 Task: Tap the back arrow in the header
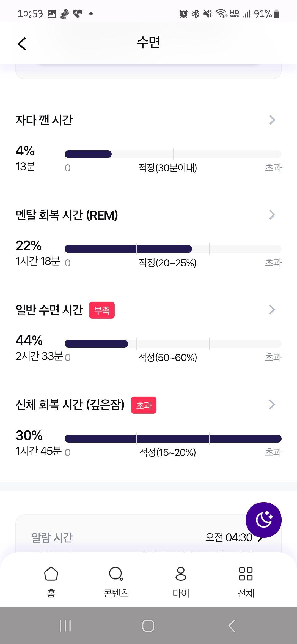[x=22, y=44]
